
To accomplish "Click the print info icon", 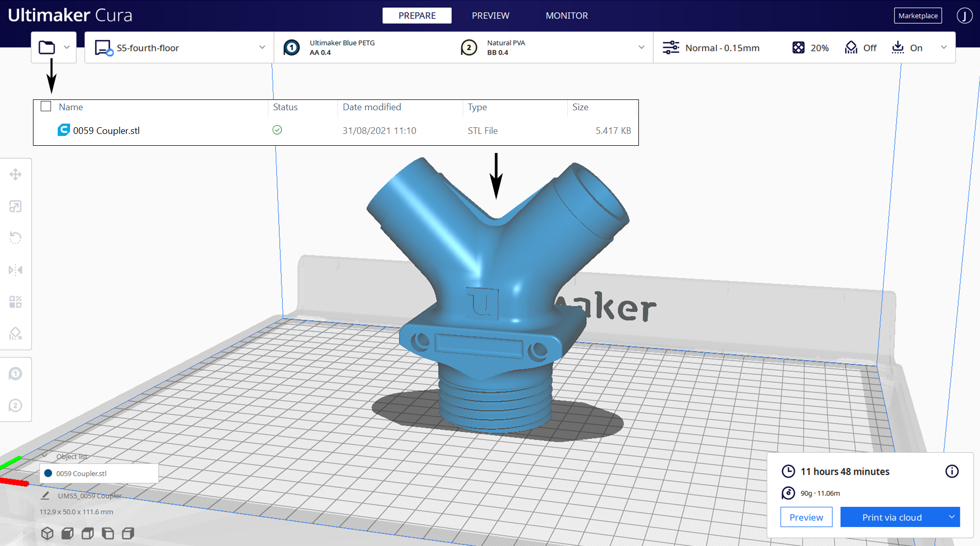I will tap(952, 471).
